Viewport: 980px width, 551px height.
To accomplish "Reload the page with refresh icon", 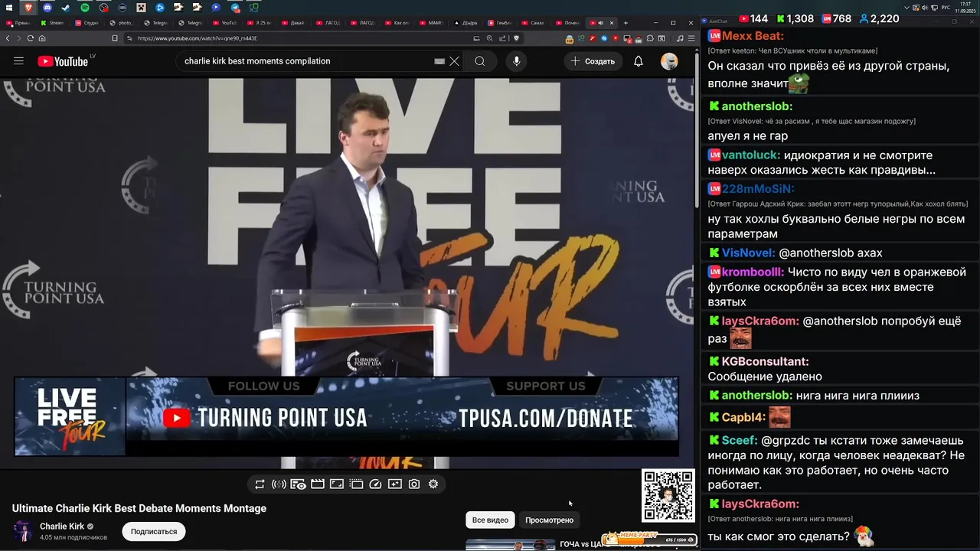I will point(31,38).
